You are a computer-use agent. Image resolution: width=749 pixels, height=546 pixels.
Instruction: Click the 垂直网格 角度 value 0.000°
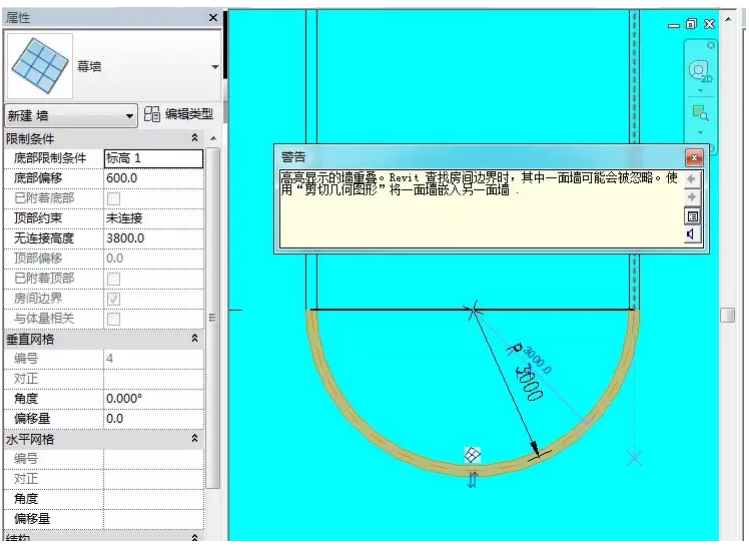pyautogui.click(x=153, y=399)
